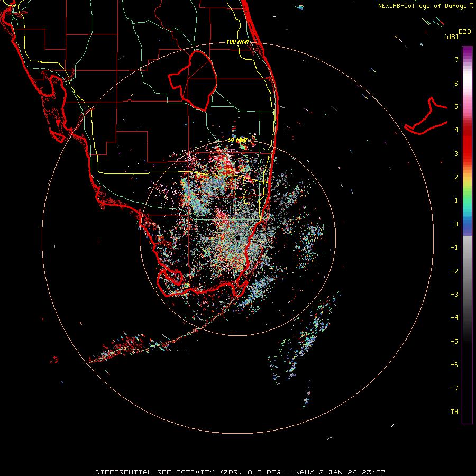Click the -5 value on the scale
This screenshot has width=476, height=476.
[454, 342]
